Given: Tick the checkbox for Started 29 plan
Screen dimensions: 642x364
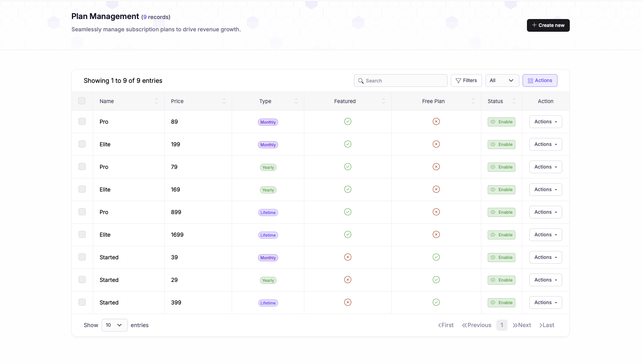Looking at the screenshot, I should pyautogui.click(x=82, y=280).
